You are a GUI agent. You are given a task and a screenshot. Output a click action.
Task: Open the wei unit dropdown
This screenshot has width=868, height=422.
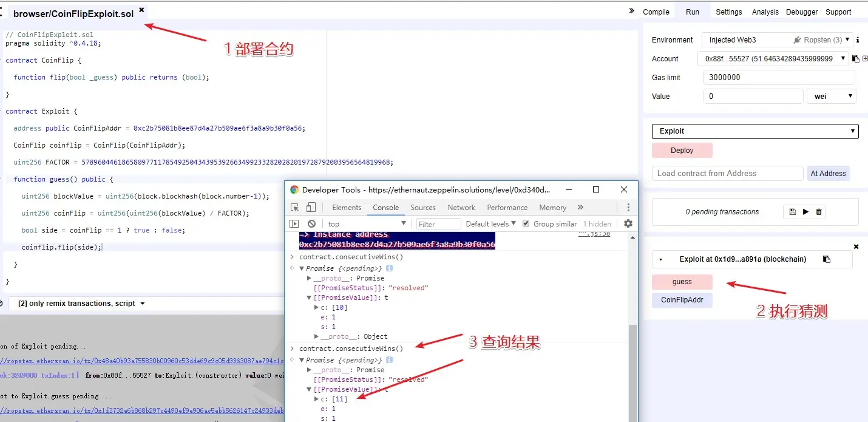[831, 97]
